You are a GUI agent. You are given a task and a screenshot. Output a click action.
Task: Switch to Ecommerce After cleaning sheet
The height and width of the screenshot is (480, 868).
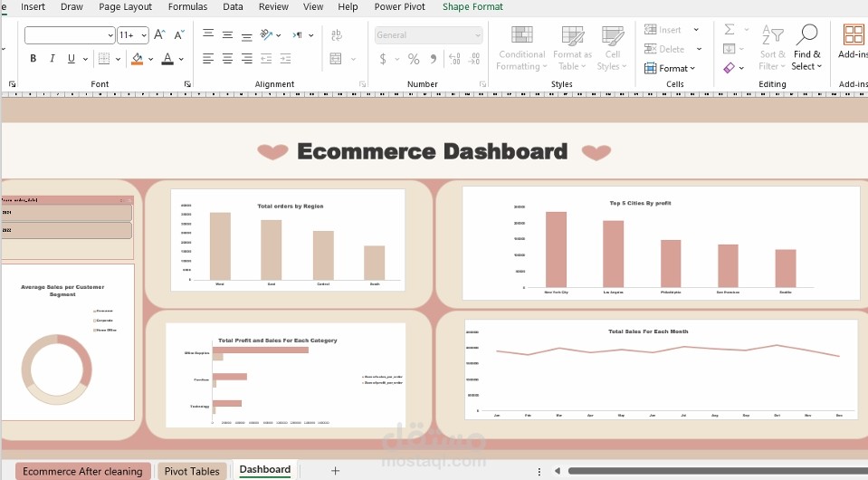[x=82, y=471]
